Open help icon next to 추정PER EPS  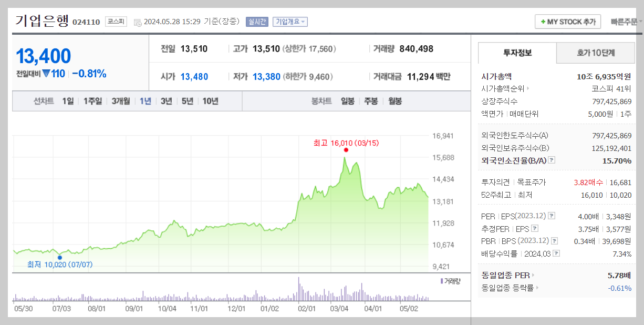click(535, 229)
